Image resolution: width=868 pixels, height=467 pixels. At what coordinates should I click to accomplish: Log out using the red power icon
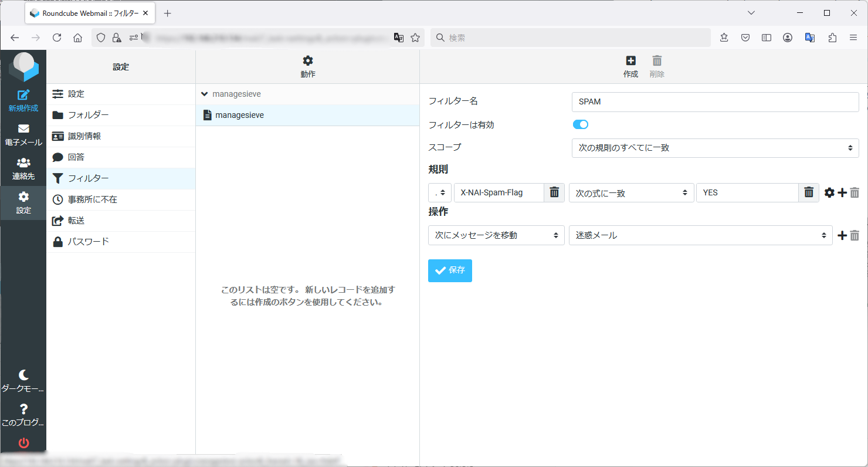[x=23, y=443]
